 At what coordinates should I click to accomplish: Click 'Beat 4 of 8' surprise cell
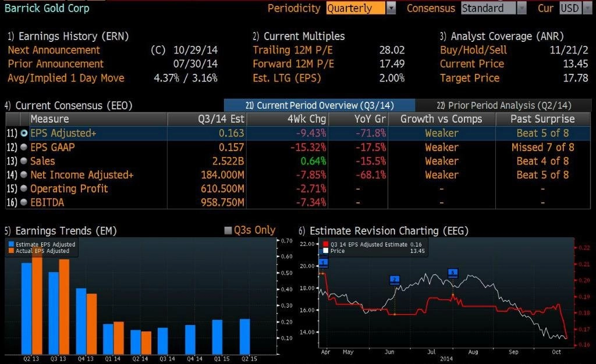[x=542, y=161]
